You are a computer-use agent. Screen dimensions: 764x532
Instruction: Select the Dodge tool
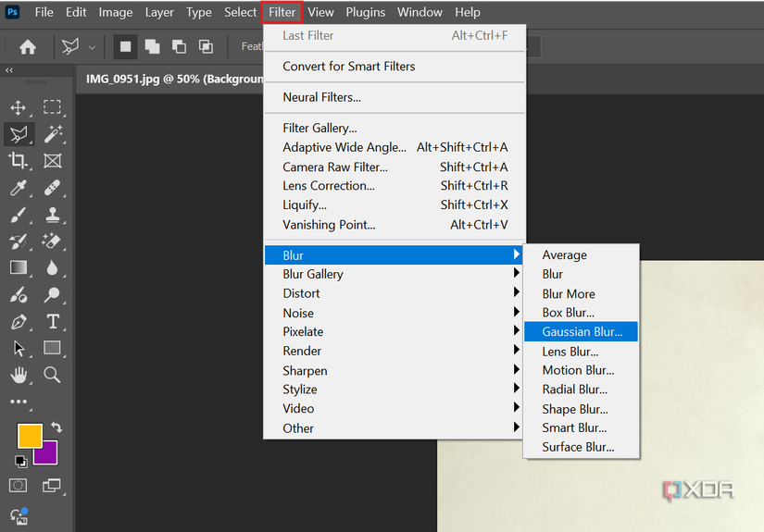[x=52, y=294]
